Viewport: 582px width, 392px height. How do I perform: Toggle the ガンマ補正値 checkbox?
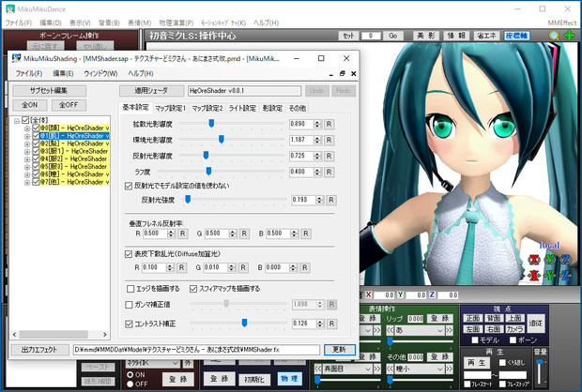(x=130, y=305)
